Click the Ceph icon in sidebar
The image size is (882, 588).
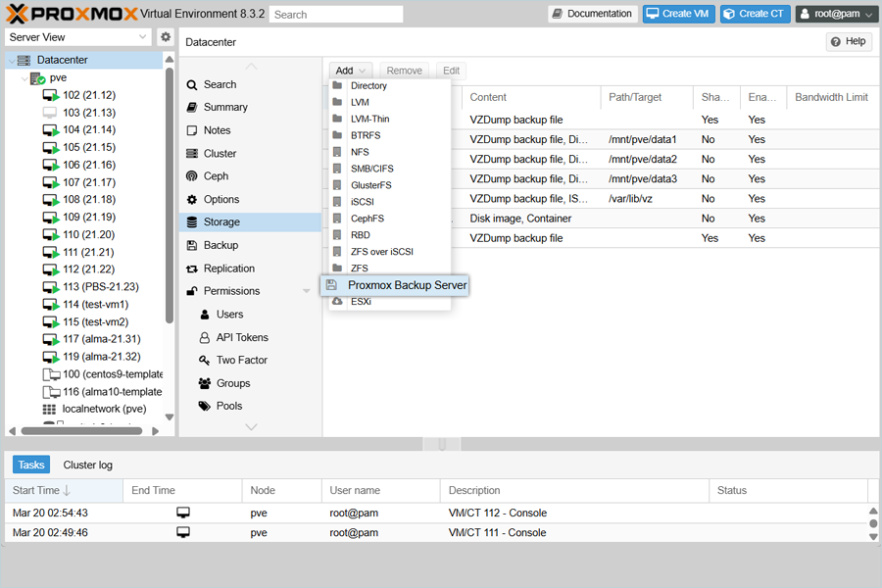tap(192, 176)
